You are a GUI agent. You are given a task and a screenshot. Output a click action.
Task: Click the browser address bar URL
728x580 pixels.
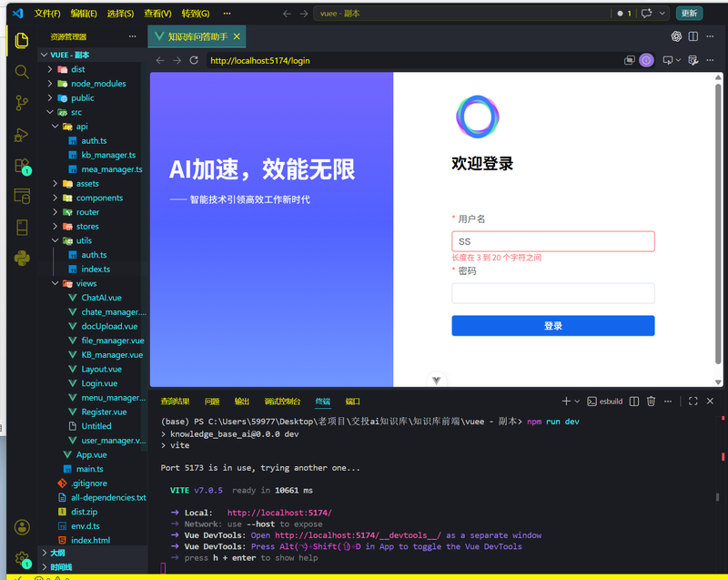point(260,60)
